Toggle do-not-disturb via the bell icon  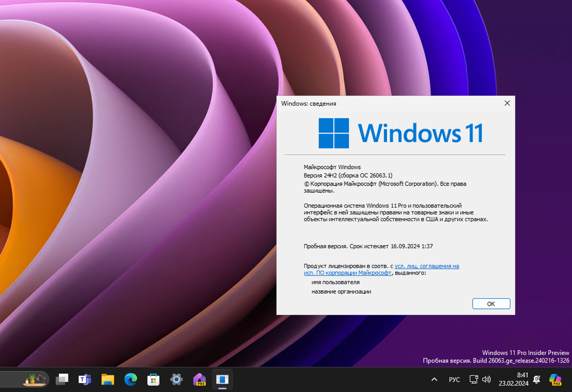pos(537,379)
